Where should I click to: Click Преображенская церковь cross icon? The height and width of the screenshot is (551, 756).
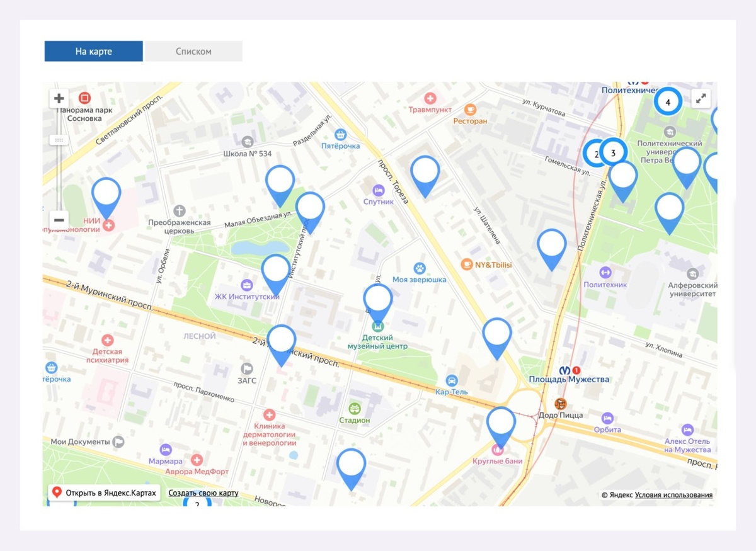coord(179,211)
